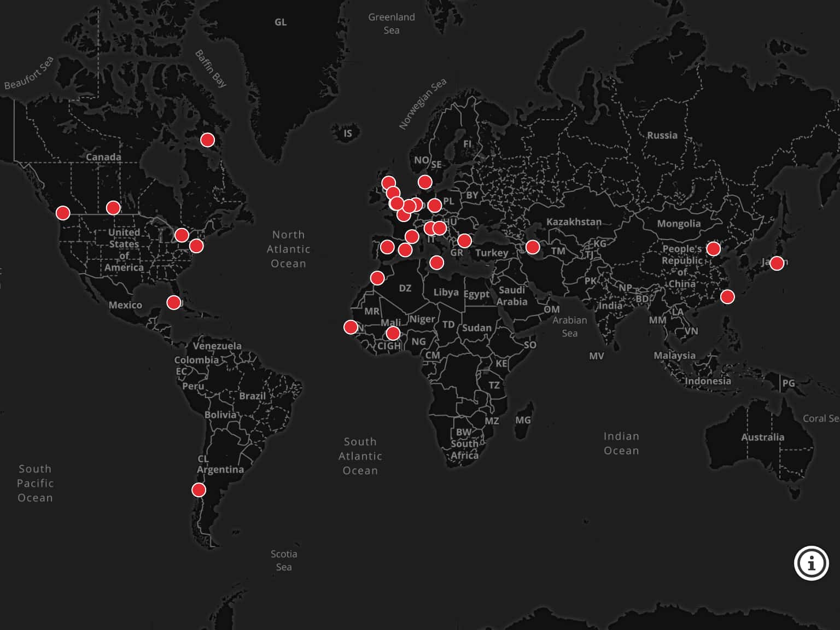Click the westernmost marker on the Iberian Peninsula
The image size is (840, 630).
[x=387, y=247]
